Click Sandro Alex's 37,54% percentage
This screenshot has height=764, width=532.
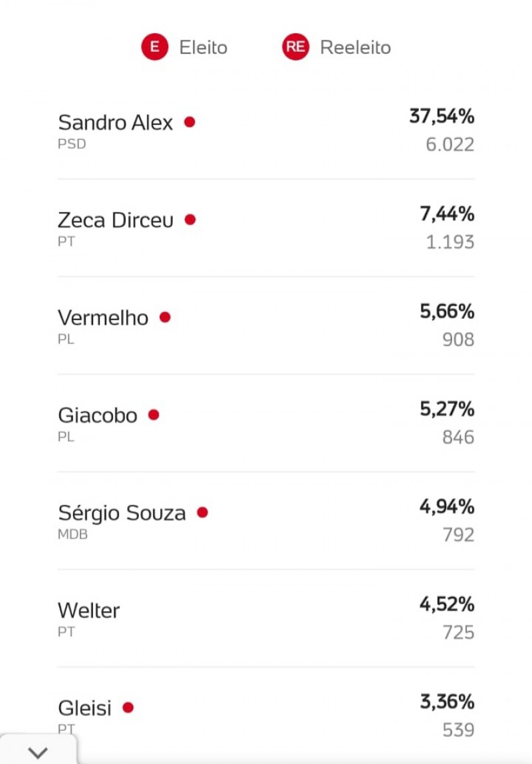click(442, 116)
